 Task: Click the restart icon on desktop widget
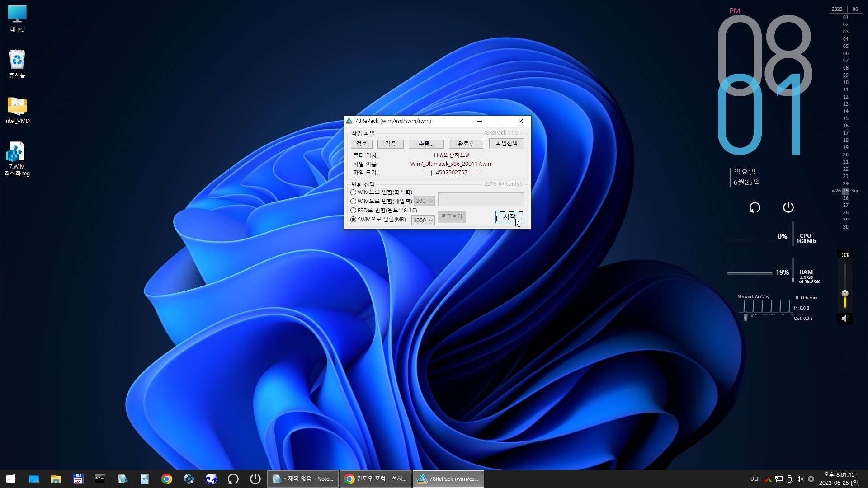[755, 207]
